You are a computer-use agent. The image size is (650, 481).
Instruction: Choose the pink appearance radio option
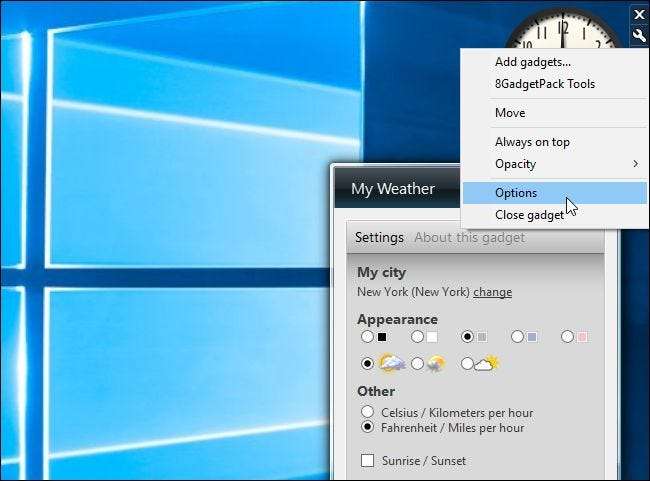[x=568, y=337]
